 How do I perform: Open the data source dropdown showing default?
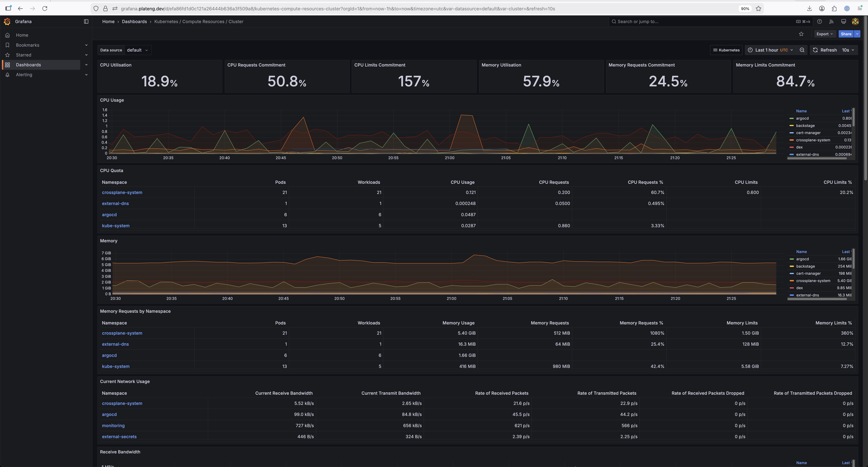click(x=138, y=50)
